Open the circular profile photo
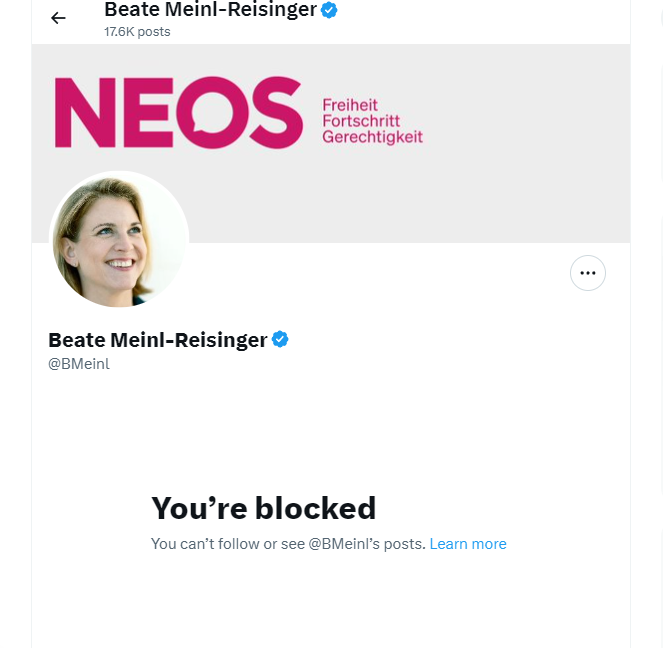 119,239
